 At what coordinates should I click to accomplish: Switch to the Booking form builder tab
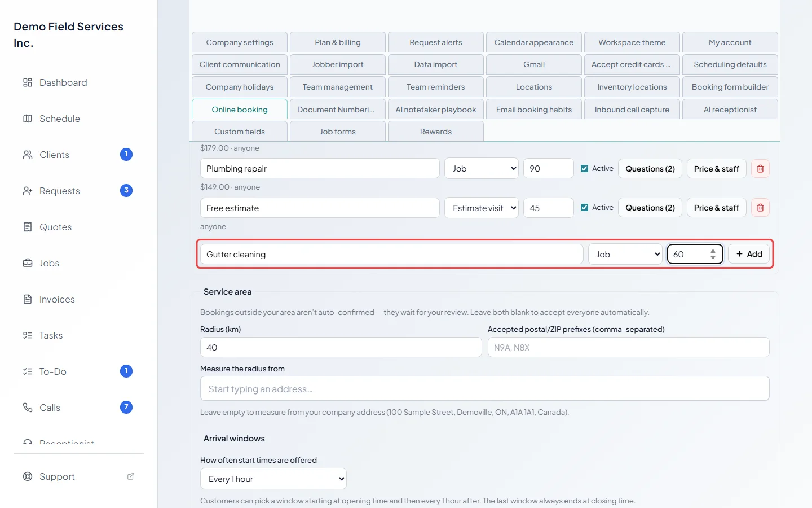pyautogui.click(x=730, y=87)
